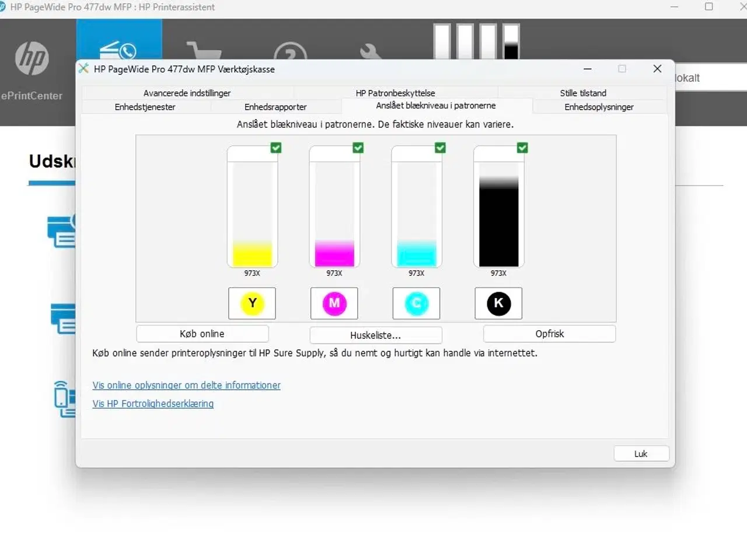Screen dimensions: 747x560
Task: Click the Værktøjskasse window title icon
Action: pos(84,69)
